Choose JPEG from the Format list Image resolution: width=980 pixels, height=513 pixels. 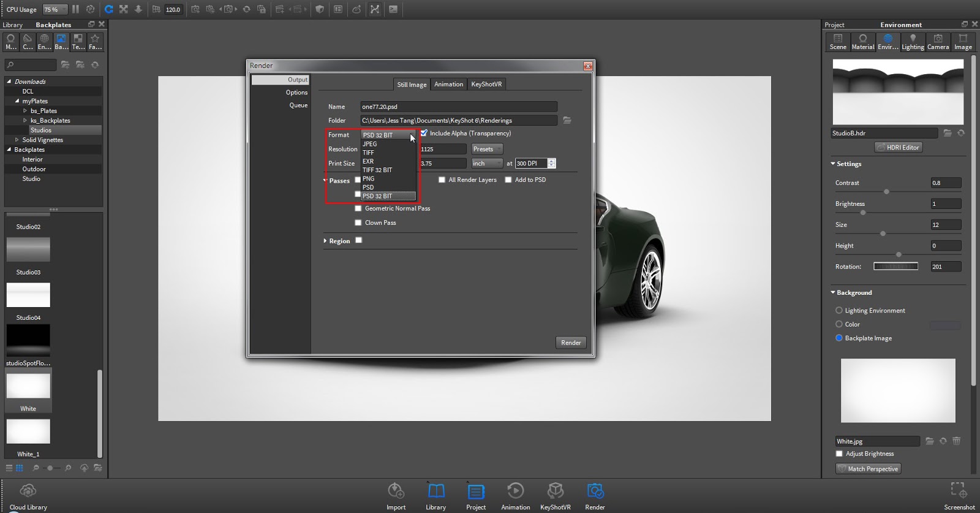coord(388,144)
